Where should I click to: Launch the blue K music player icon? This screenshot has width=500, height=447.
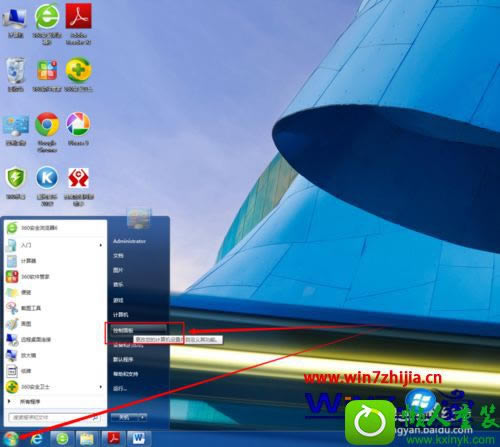click(47, 186)
